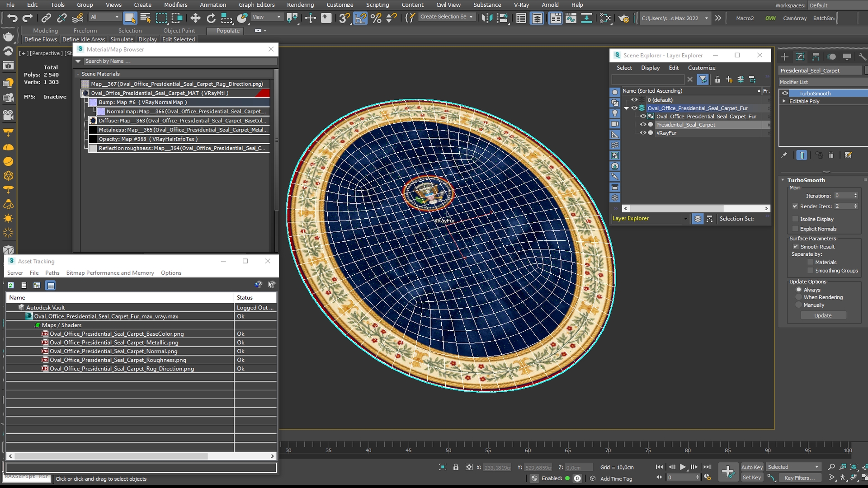Image resolution: width=868 pixels, height=488 pixels.
Task: Expand the Editable Poly modifier entry
Action: click(x=784, y=101)
